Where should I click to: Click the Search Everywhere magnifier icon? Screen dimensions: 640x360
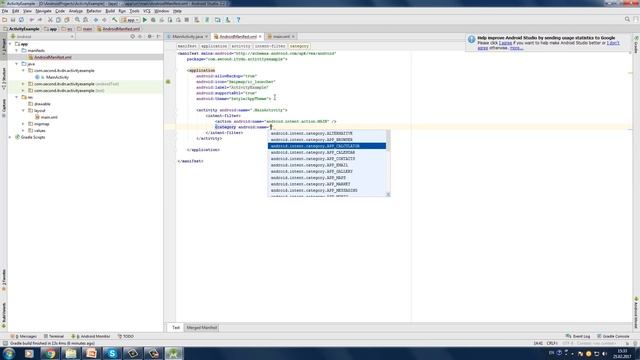[627, 19]
